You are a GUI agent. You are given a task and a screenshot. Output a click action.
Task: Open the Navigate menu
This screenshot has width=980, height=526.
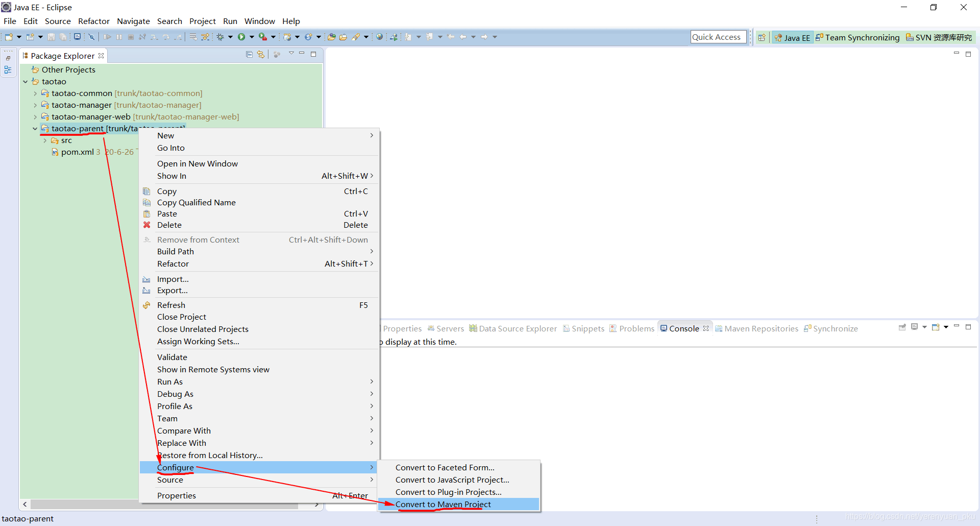pyautogui.click(x=133, y=21)
